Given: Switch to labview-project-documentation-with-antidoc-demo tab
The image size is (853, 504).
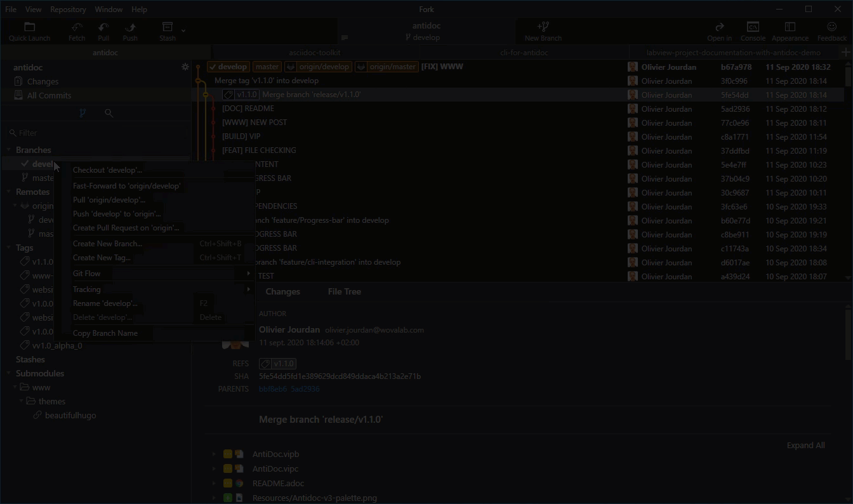Looking at the screenshot, I should click(734, 53).
